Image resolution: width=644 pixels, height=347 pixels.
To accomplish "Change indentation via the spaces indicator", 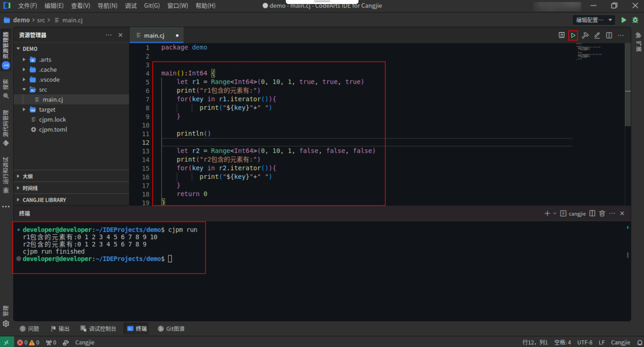I will [562, 342].
